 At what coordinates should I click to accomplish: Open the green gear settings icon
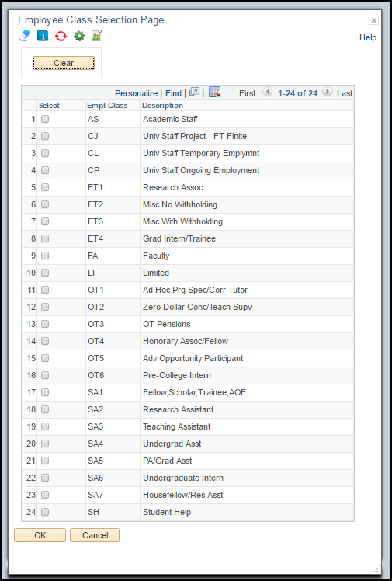point(79,36)
